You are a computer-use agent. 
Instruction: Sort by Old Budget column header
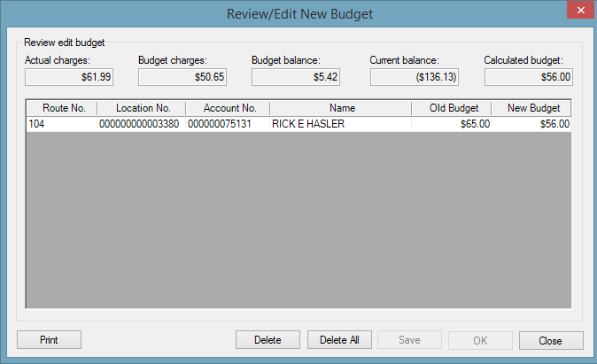[x=452, y=108]
